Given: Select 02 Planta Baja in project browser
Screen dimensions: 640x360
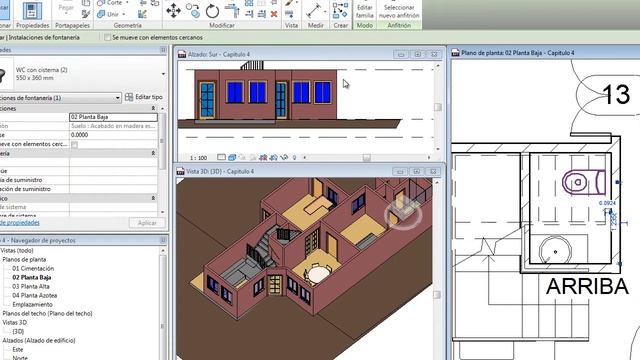Looking at the screenshot, I should coord(31,278).
